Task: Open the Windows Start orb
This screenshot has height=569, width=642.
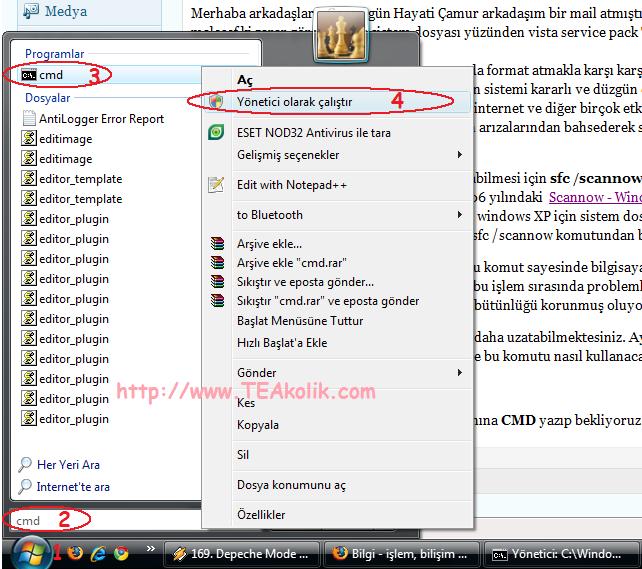Action: [31, 552]
